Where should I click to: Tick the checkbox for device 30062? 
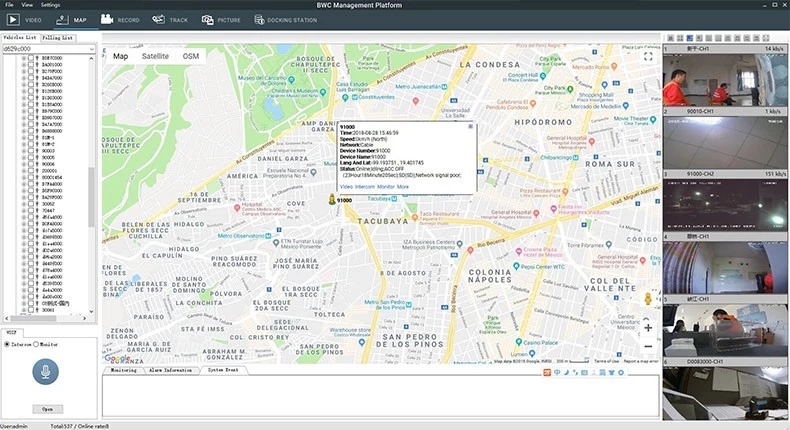[x=31, y=204]
